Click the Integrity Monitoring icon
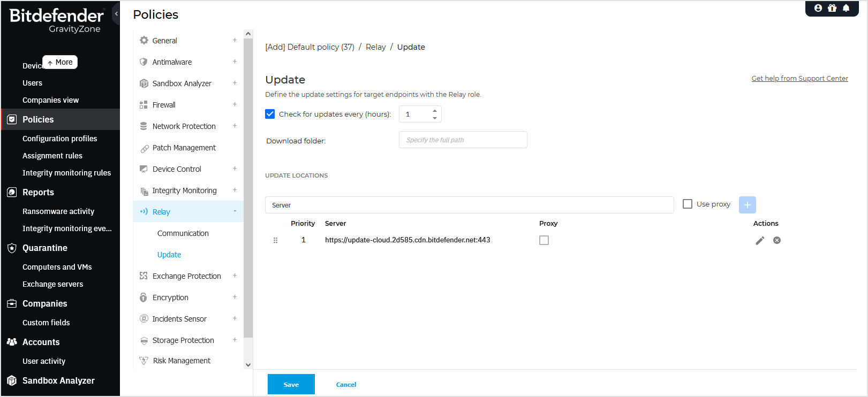868x397 pixels. pyautogui.click(x=144, y=191)
